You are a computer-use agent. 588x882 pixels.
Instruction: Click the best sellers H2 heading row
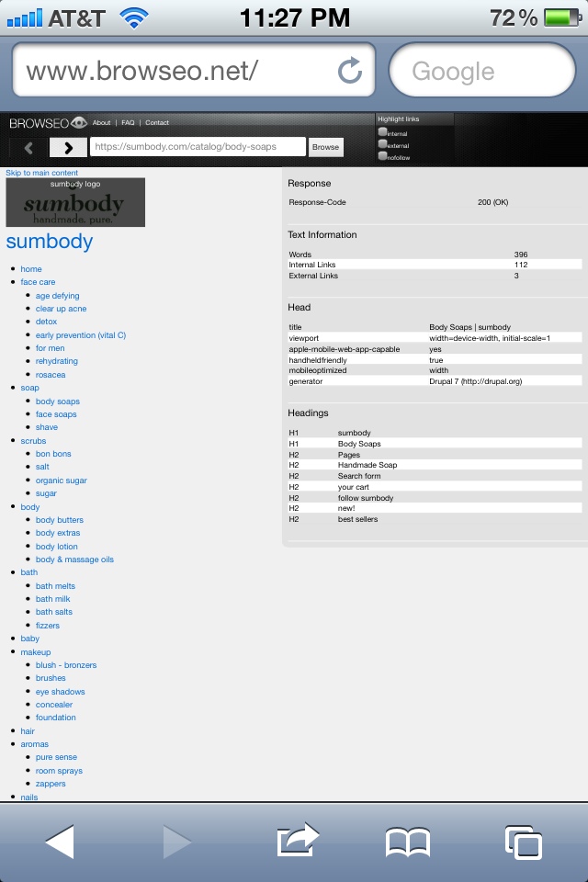[435, 519]
